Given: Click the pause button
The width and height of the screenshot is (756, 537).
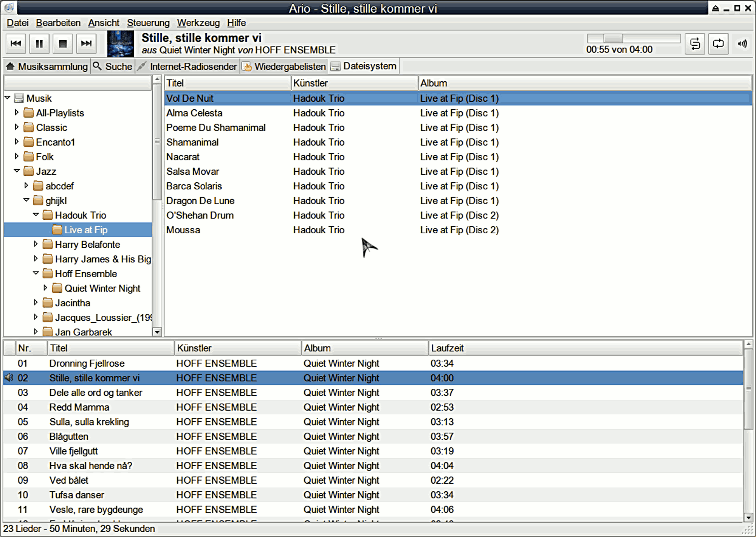Looking at the screenshot, I should click(39, 43).
